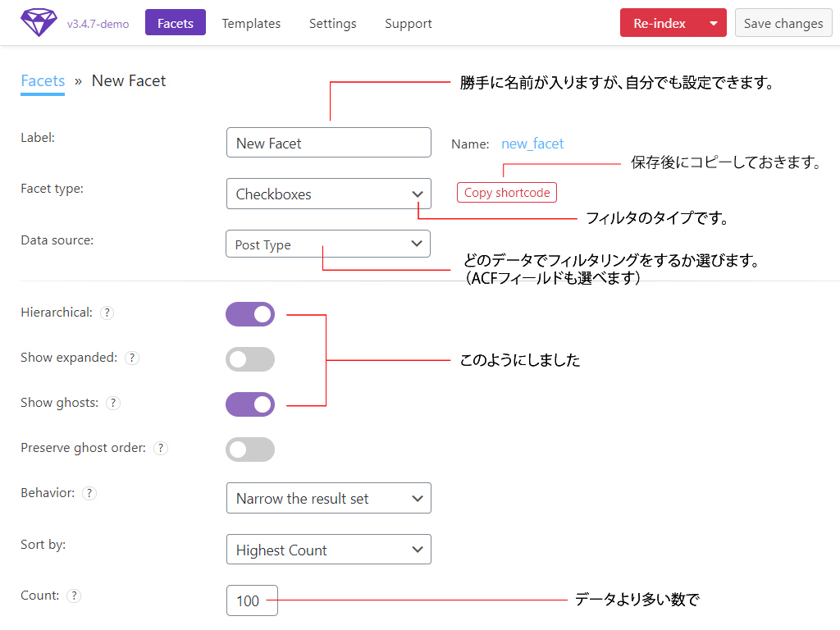Open the Support tab

coord(409,24)
